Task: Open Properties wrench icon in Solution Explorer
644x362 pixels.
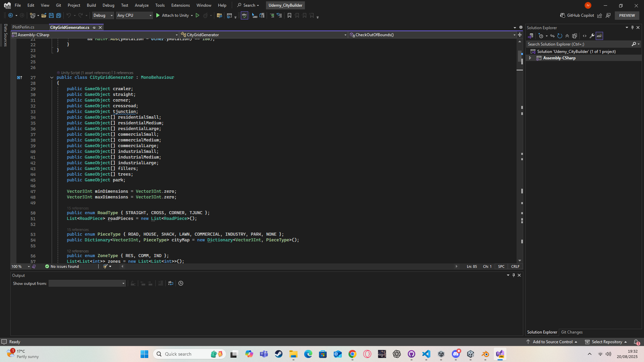Action: (592, 36)
